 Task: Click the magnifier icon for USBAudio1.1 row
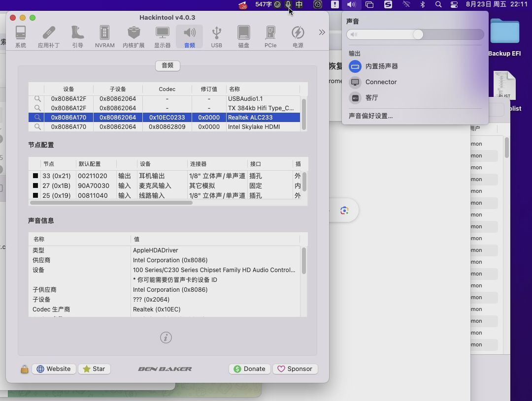pyautogui.click(x=37, y=98)
